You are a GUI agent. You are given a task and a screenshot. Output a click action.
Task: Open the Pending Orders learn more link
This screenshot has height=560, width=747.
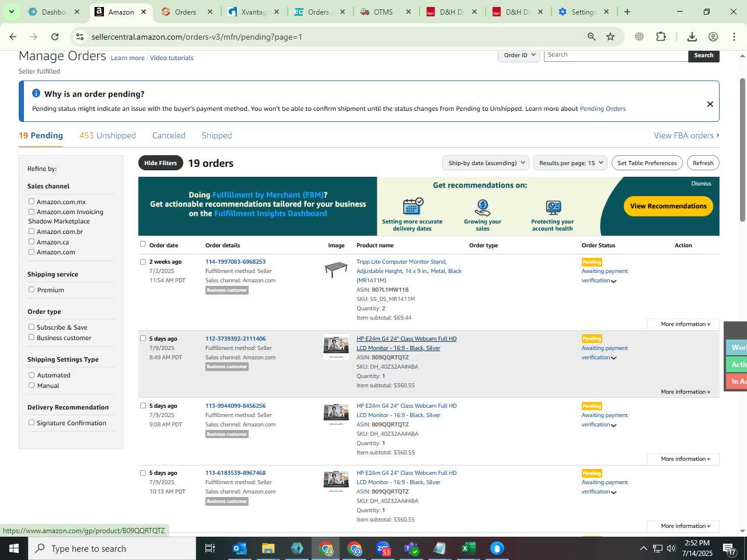click(x=602, y=108)
